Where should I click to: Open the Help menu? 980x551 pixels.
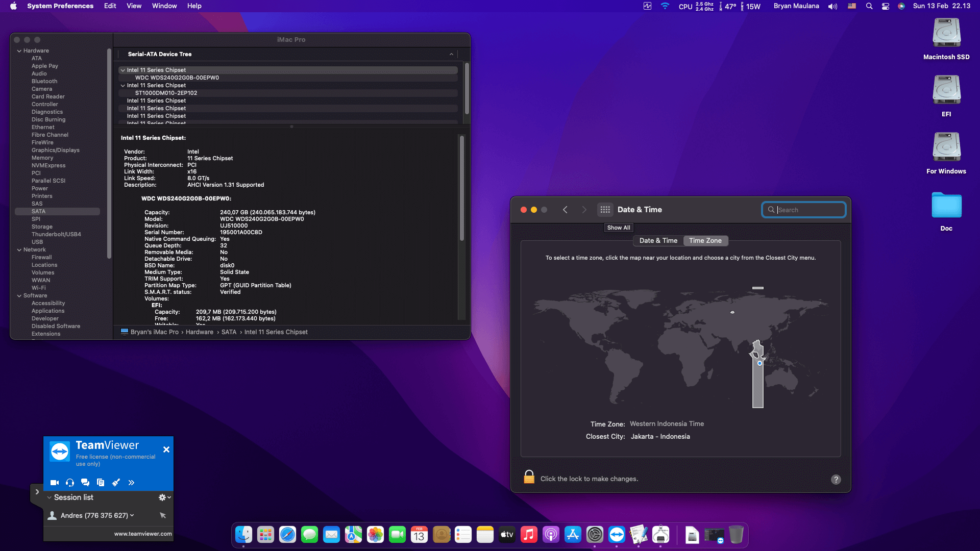(194, 6)
